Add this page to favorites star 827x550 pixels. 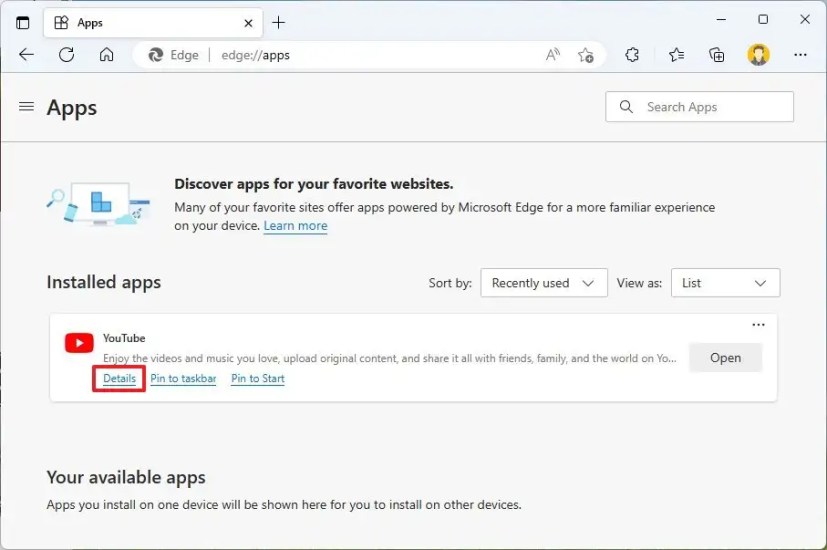point(585,55)
